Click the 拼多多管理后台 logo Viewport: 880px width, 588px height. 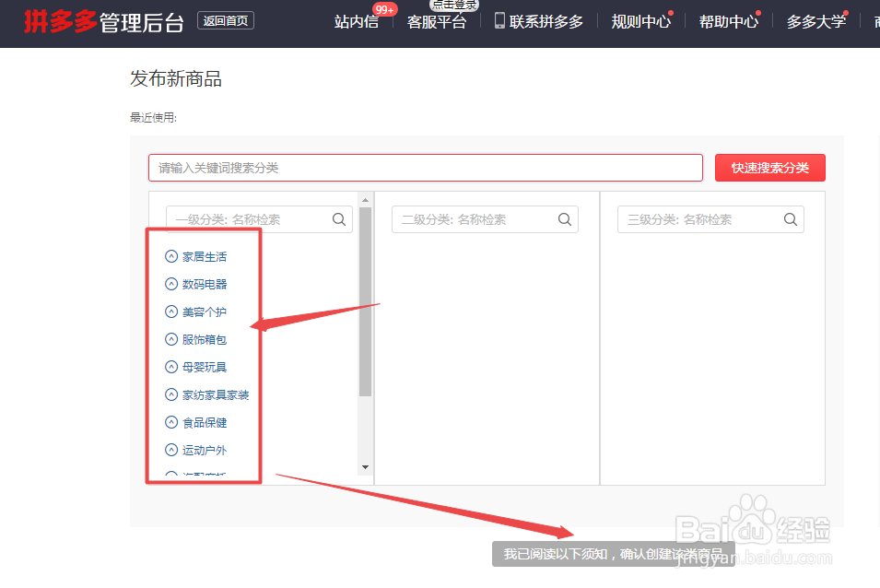click(104, 21)
